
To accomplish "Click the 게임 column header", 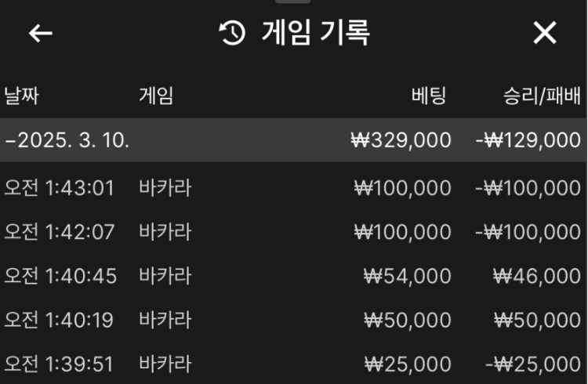I will click(x=155, y=96).
